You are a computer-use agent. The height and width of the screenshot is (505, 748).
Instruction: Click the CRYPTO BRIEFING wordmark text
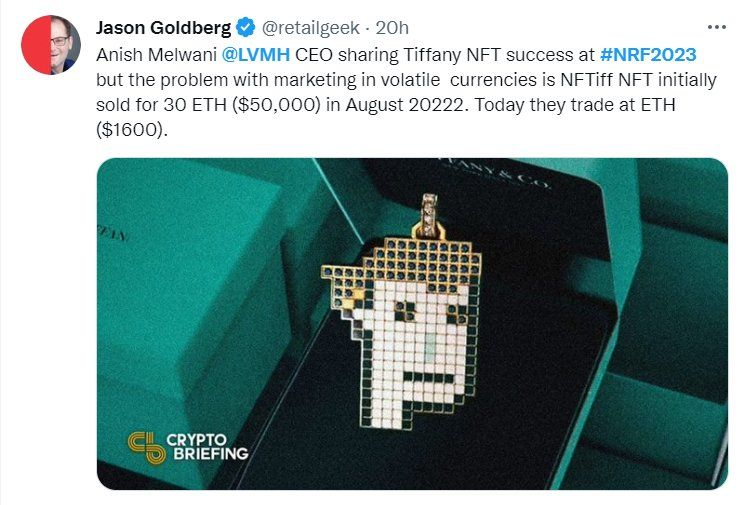tap(208, 447)
